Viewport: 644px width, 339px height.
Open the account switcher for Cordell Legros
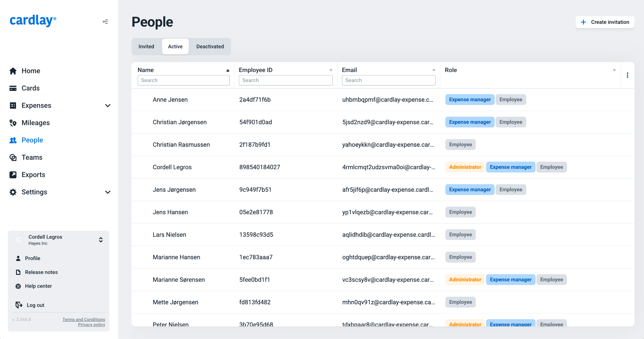(101, 240)
